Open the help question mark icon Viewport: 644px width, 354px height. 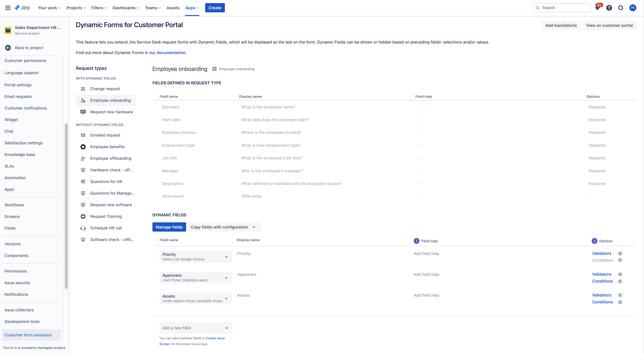coord(609,8)
